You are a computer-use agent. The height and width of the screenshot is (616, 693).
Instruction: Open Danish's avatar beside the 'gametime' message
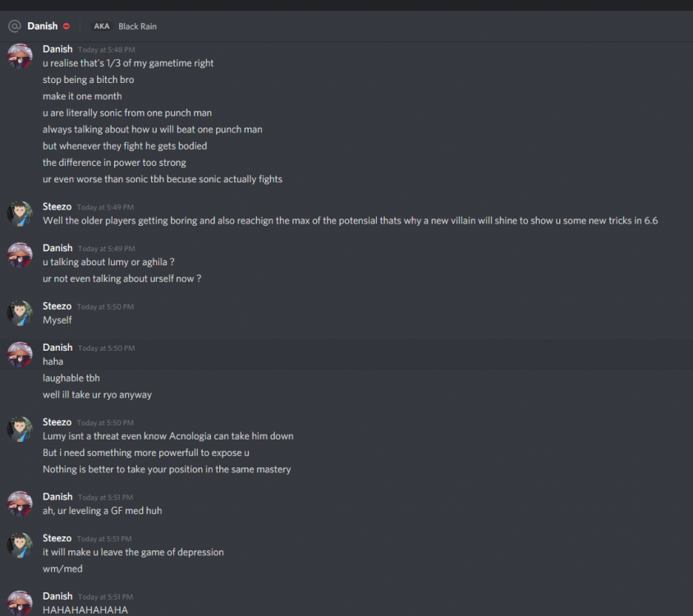pyautogui.click(x=20, y=57)
